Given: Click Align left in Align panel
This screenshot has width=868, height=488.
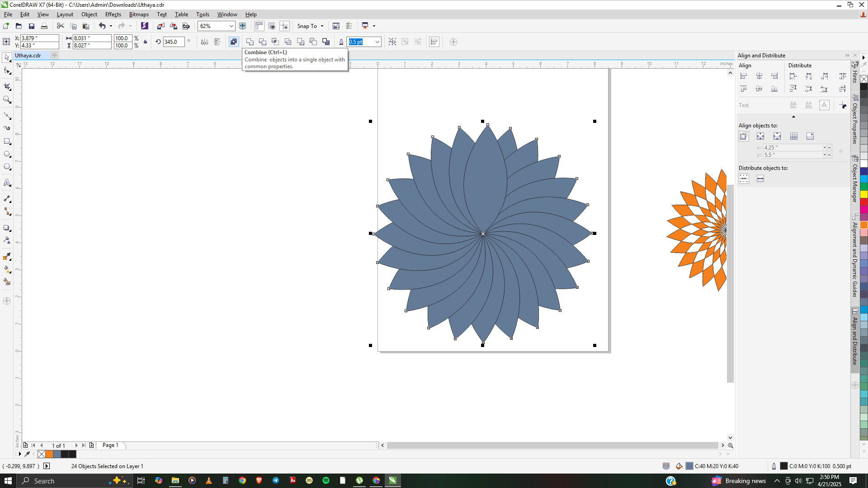Looking at the screenshot, I should (744, 76).
